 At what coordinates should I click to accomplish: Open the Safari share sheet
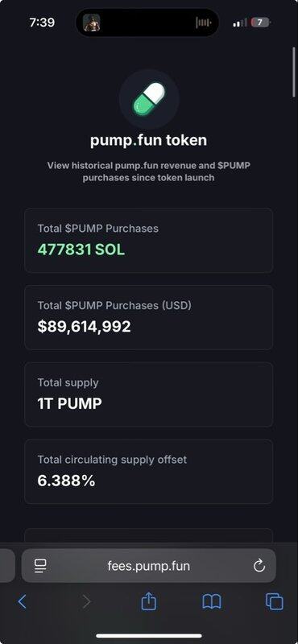point(149,601)
